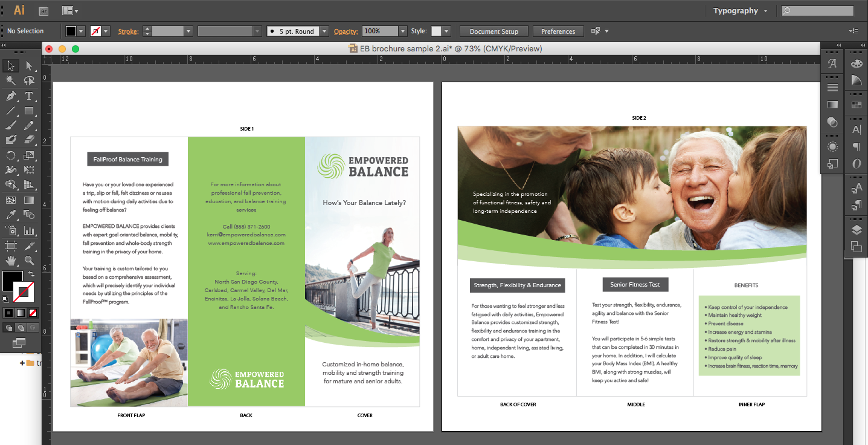
Task: Open the Typography workspace switcher
Action: [x=740, y=10]
